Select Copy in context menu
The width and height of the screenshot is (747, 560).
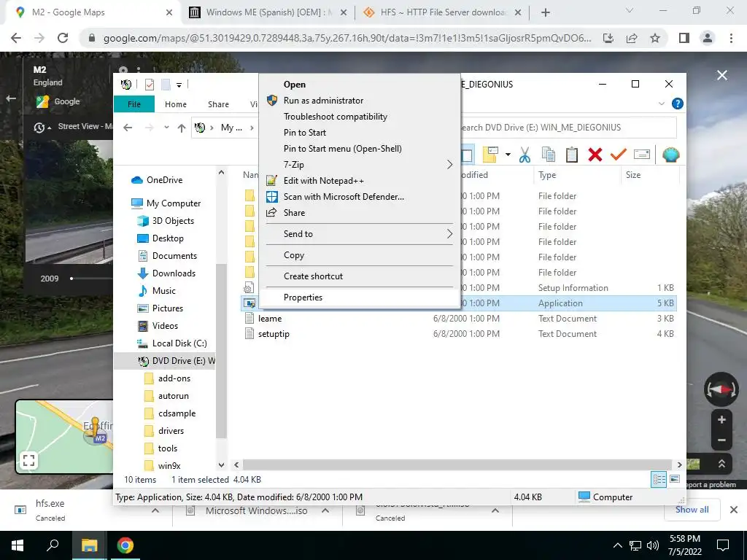pyautogui.click(x=360, y=255)
